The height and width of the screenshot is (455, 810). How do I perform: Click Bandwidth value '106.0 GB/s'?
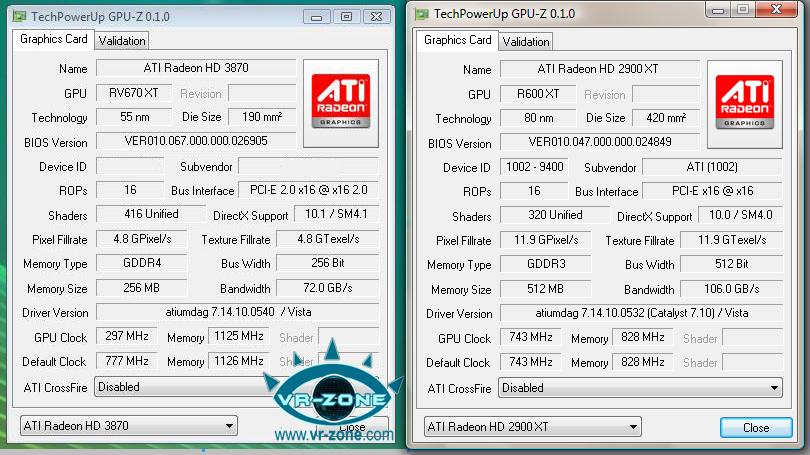[x=731, y=289]
